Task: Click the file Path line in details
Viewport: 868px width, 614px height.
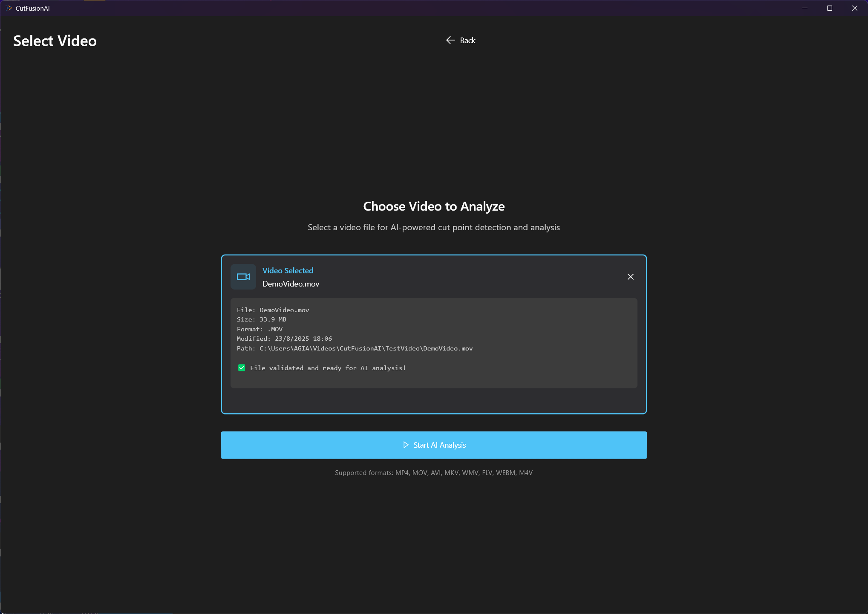Action: [355, 348]
